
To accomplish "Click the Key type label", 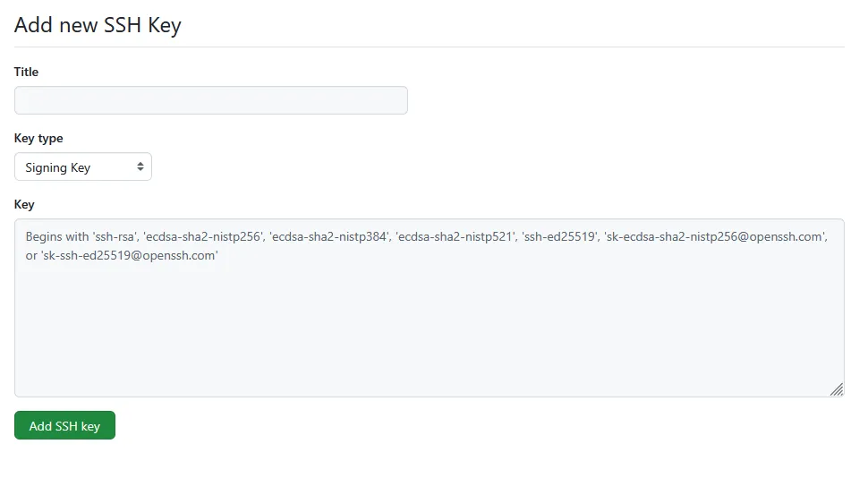I will click(x=38, y=139).
